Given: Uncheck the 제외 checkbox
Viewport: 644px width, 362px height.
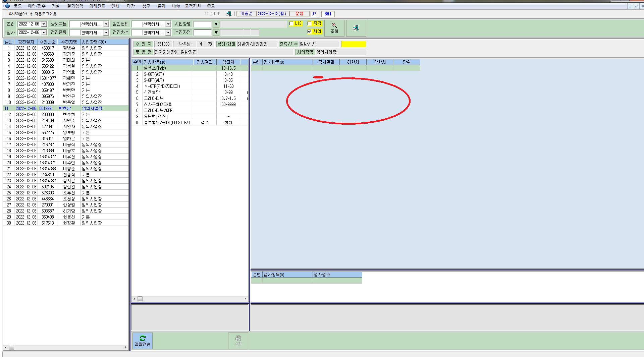Looking at the screenshot, I should [x=310, y=32].
